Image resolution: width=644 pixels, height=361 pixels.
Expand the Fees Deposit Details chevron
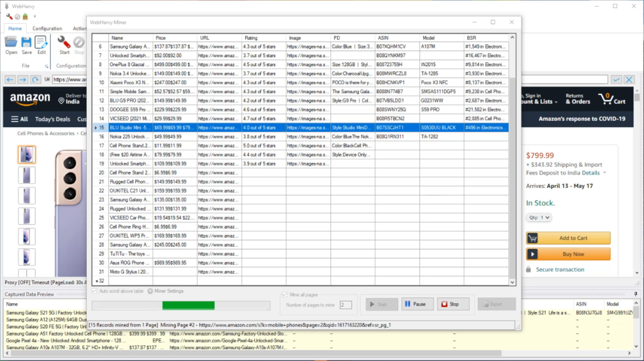click(x=604, y=172)
